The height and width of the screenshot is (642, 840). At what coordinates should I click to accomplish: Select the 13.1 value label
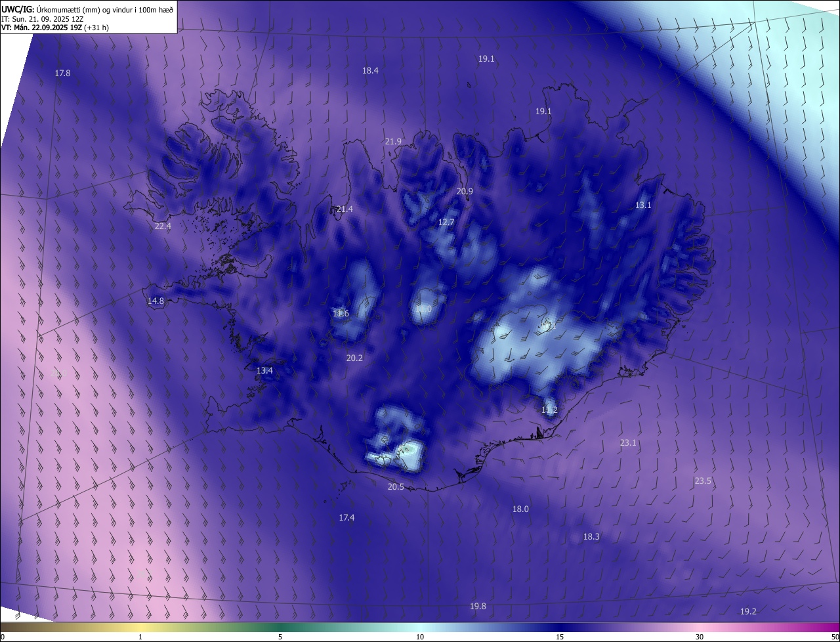pyautogui.click(x=643, y=205)
